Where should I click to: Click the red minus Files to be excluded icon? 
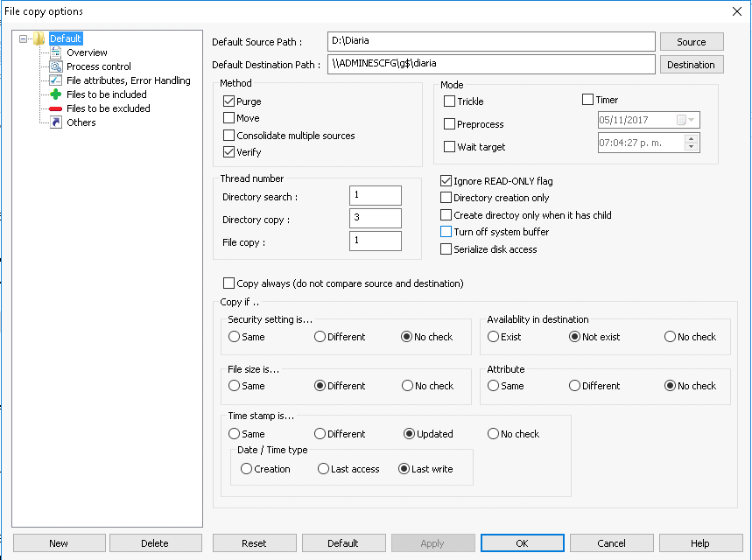pos(56,108)
